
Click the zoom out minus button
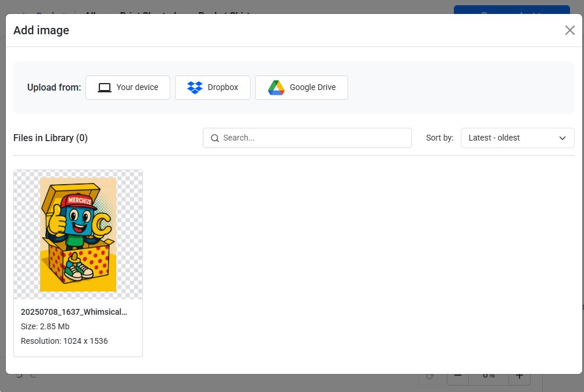[458, 377]
